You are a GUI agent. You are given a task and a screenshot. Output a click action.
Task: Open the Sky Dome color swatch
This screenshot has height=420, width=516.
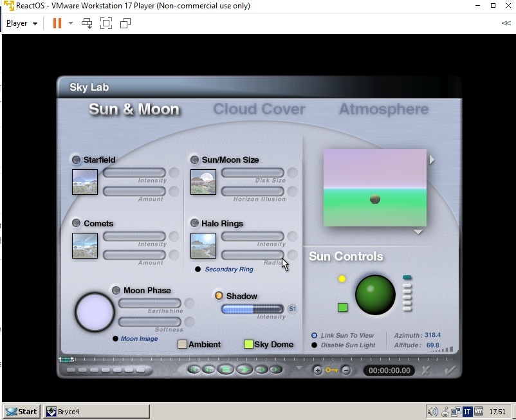point(248,344)
